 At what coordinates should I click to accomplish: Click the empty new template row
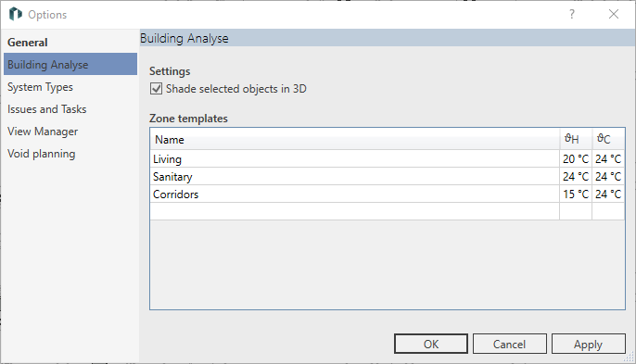(x=388, y=211)
